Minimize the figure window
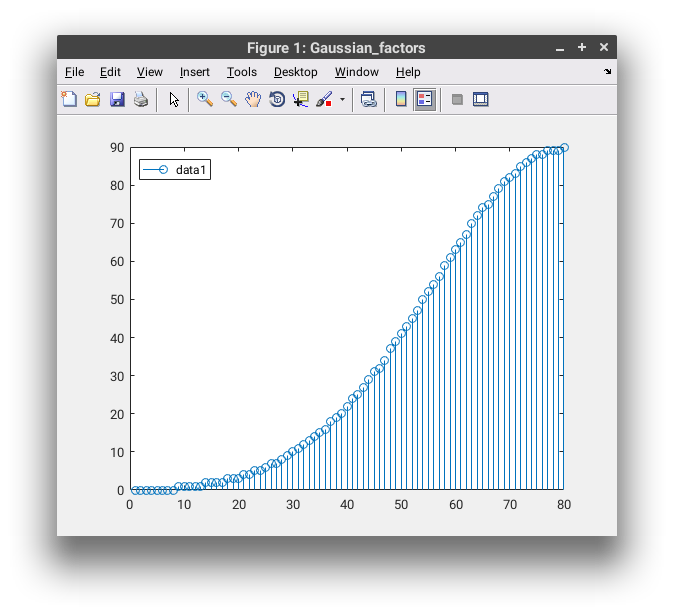674x615 pixels. 559,48
